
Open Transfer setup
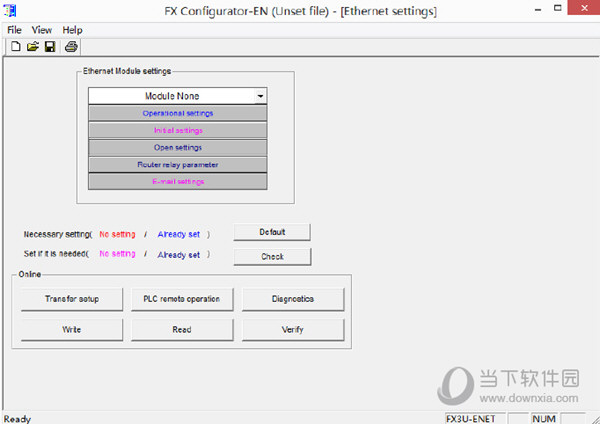(x=72, y=299)
